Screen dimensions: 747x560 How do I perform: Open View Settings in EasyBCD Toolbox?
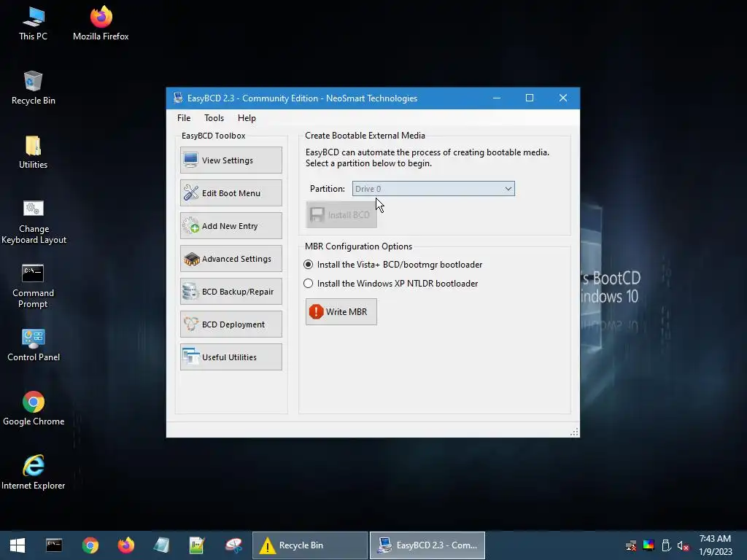[x=231, y=160]
